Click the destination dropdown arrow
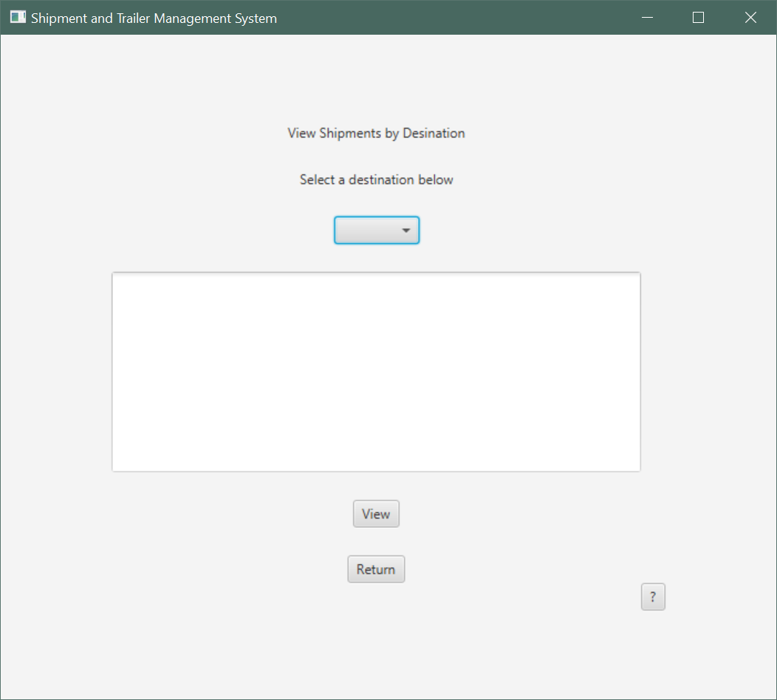Image resolution: width=777 pixels, height=700 pixels. (405, 231)
